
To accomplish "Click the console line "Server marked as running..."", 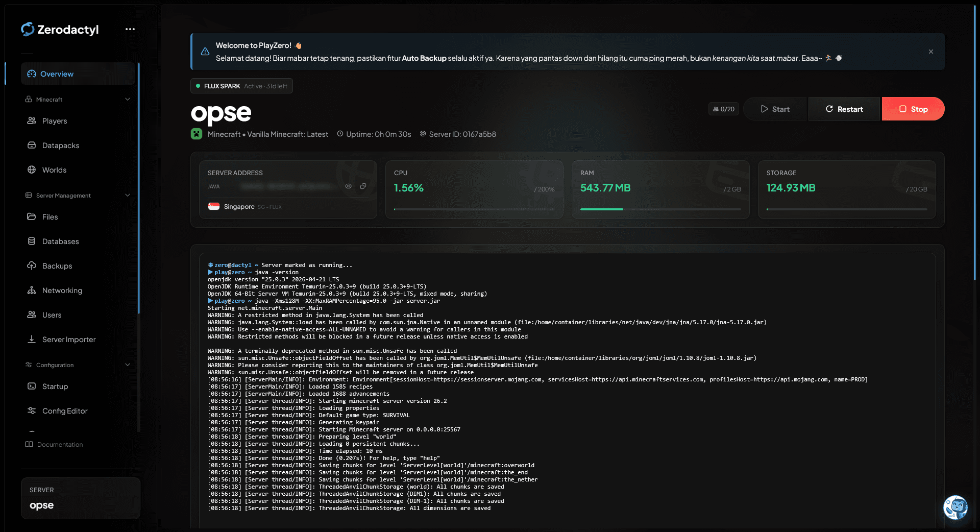I will pyautogui.click(x=307, y=265).
